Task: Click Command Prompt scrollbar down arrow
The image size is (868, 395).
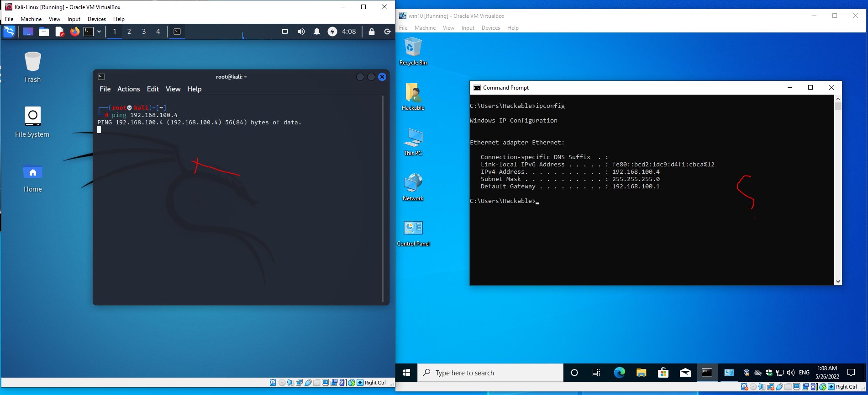Action: [x=838, y=282]
